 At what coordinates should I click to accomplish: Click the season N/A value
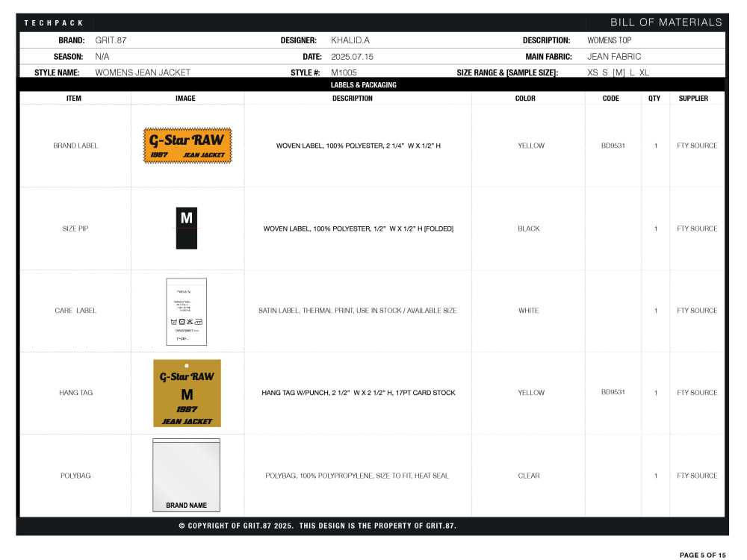[102, 57]
